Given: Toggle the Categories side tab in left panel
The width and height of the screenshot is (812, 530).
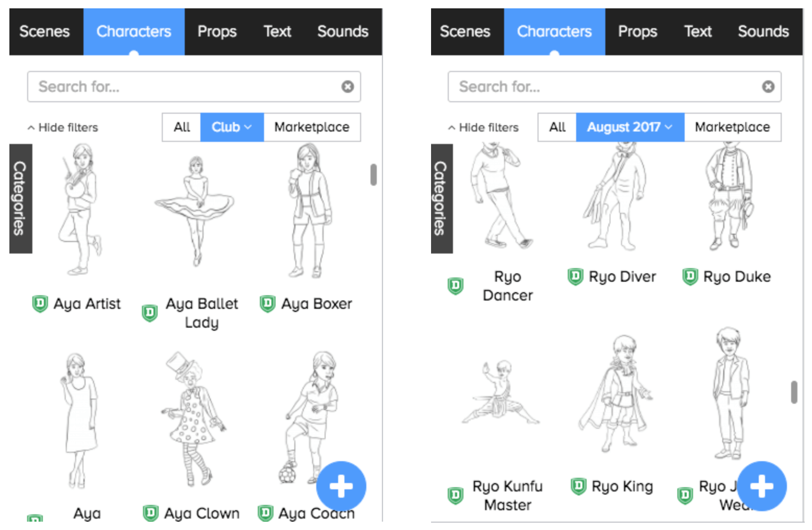Looking at the screenshot, I should (x=21, y=199).
